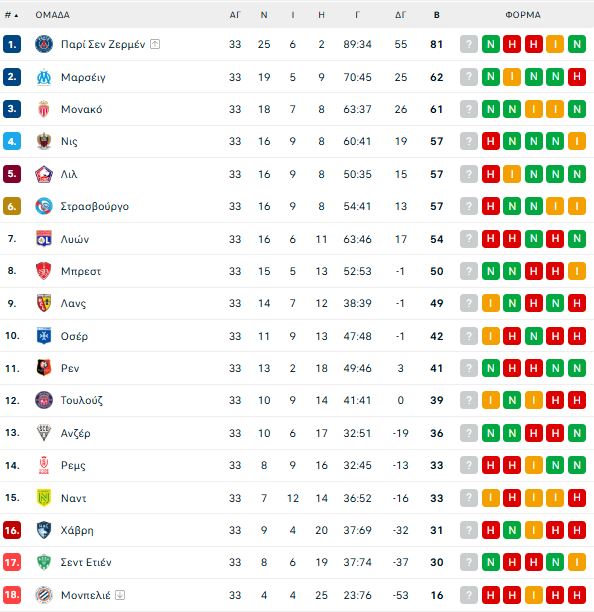Sort by the ΔΓ goal difference header
This screenshot has height=612, width=594.
[x=400, y=15]
